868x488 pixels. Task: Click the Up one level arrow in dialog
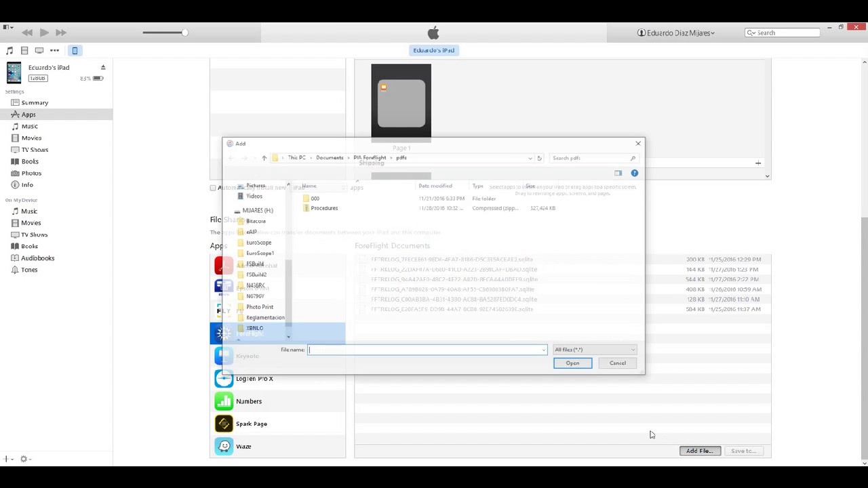(264, 158)
